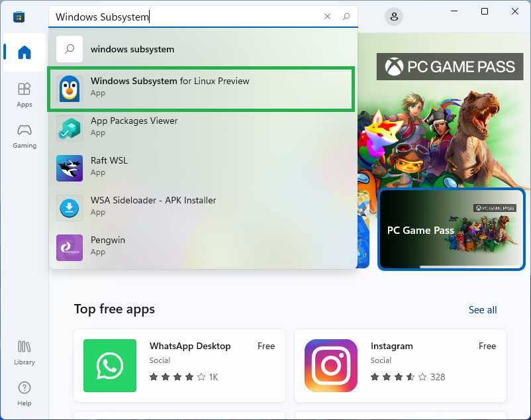This screenshot has width=531, height=420.
Task: Select WSA Sideloader - APK Installer
Action: click(x=203, y=208)
